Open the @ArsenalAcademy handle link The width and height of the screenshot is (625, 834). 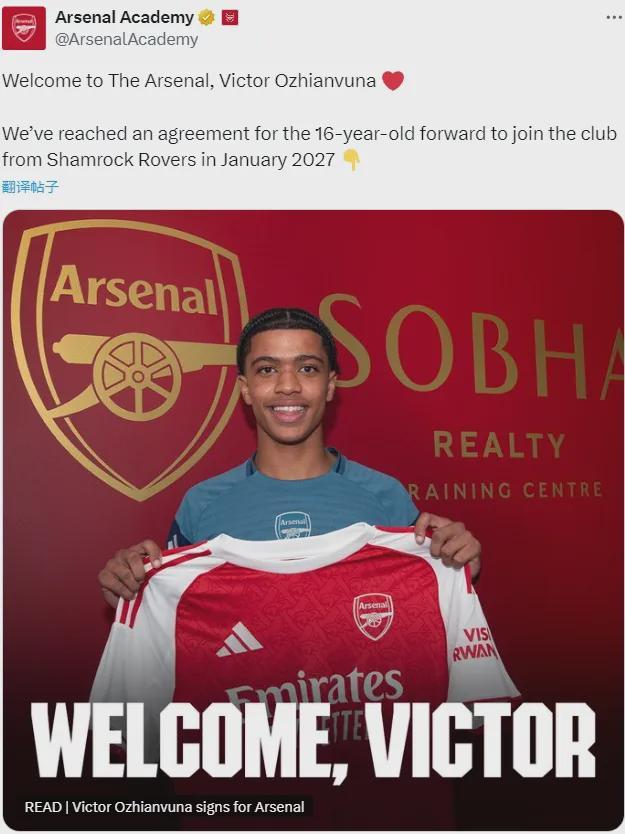click(126, 39)
